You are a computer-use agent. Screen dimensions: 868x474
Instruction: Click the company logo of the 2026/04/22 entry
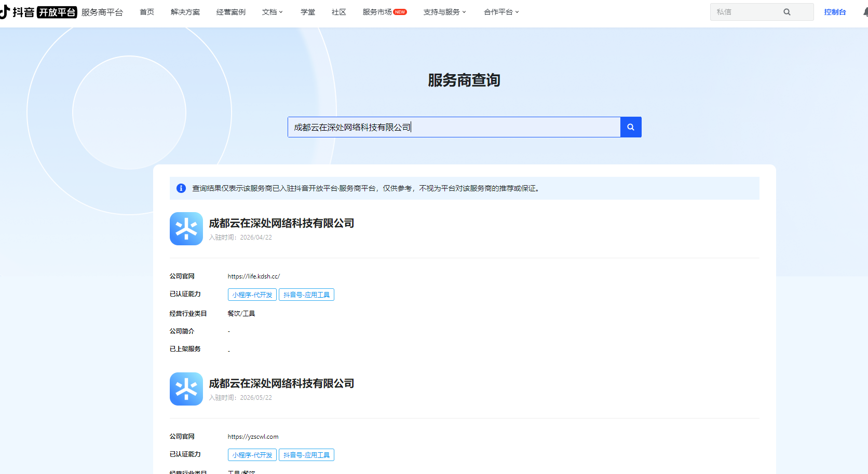186,229
